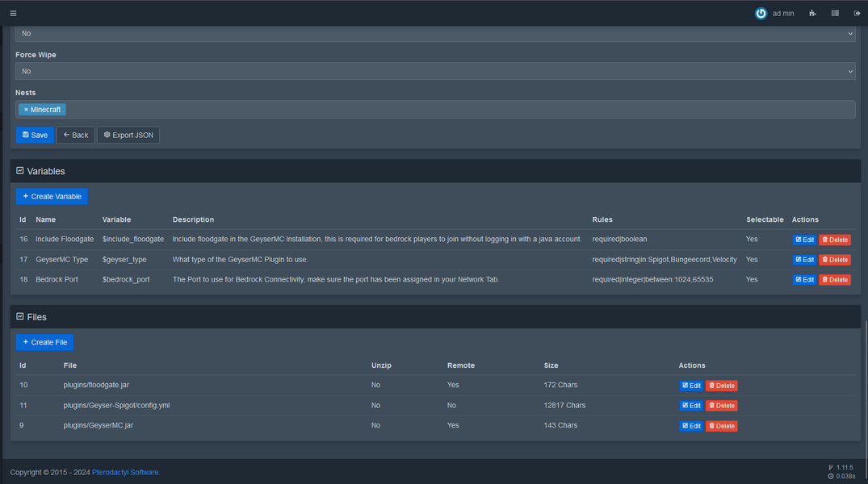The image size is (868, 484).
Task: Collapse the Variables panel using its header icon
Action: tap(22, 171)
